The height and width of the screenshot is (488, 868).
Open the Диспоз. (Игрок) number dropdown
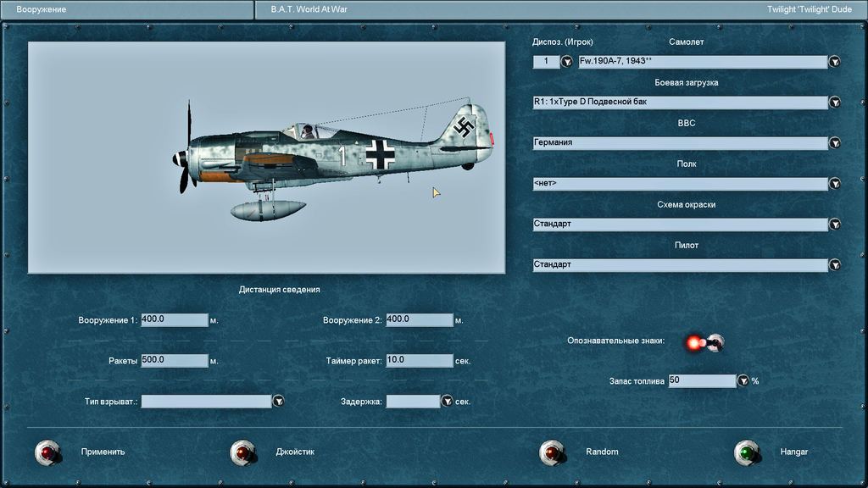tap(567, 61)
